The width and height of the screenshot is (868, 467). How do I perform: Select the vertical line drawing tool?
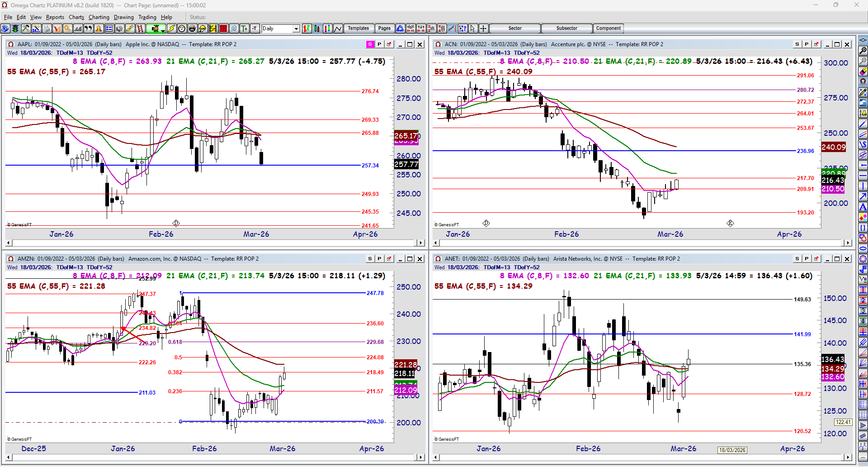click(863, 186)
